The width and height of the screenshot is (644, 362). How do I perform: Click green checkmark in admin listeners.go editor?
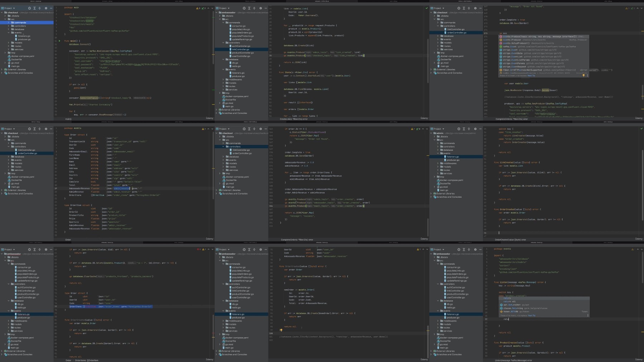tap(641, 129)
